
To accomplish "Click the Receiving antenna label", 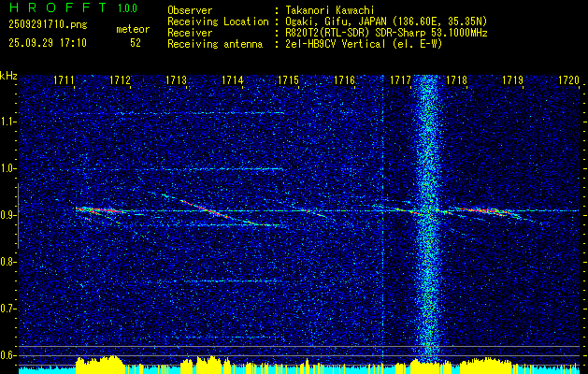I will [215, 44].
